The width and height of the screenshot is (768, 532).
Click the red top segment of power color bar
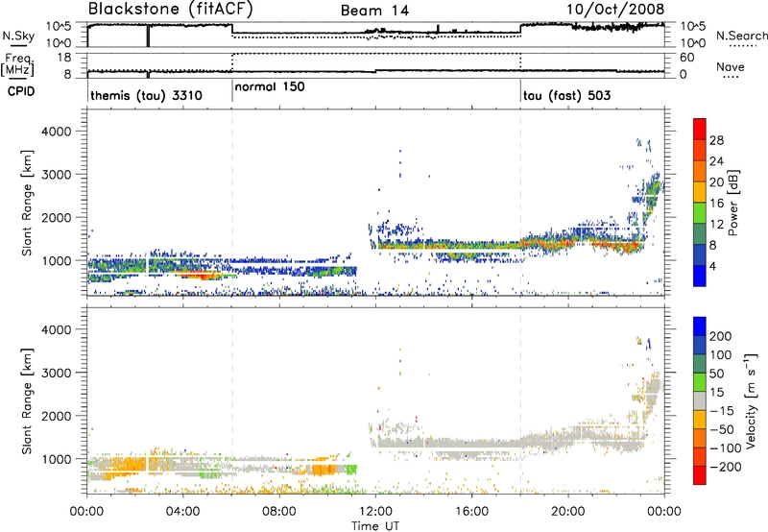(700, 129)
